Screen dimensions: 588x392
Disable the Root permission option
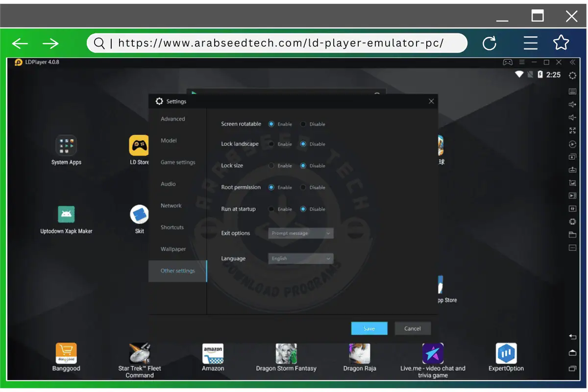click(303, 187)
